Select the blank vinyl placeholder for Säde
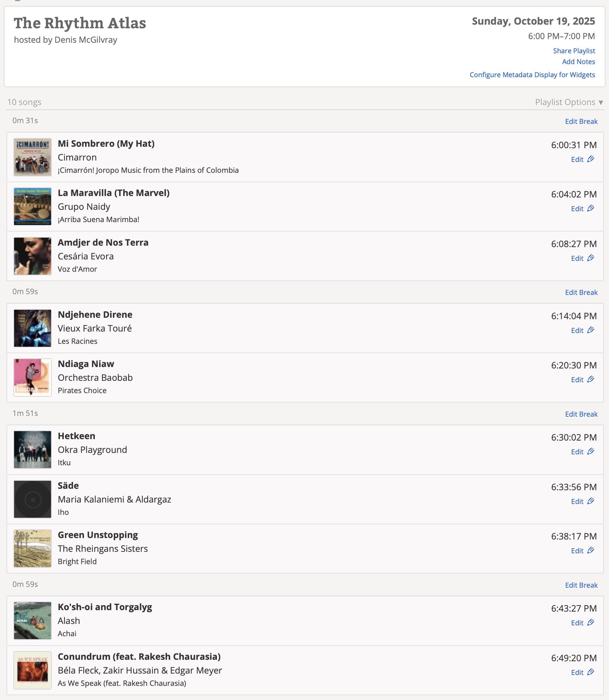Screen dimensions: 609x700 point(33,499)
